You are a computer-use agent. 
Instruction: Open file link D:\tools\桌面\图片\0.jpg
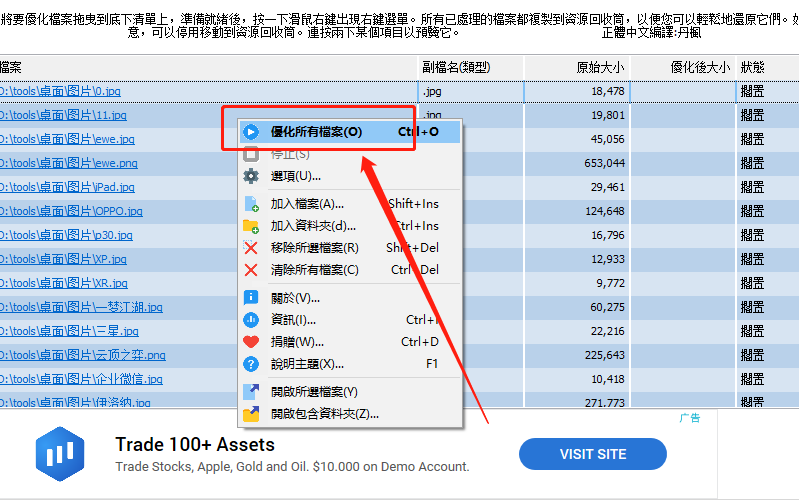pyautogui.click(x=60, y=91)
